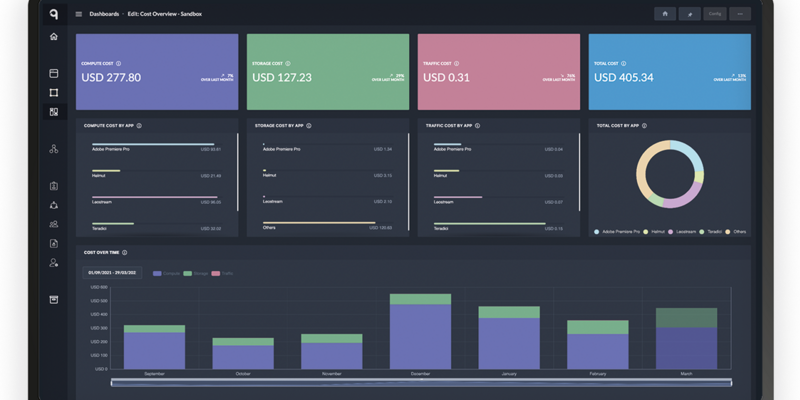Viewport: 800px width, 400px height.
Task: Click the Storage Cost By App scrollbar
Action: click(x=408, y=182)
